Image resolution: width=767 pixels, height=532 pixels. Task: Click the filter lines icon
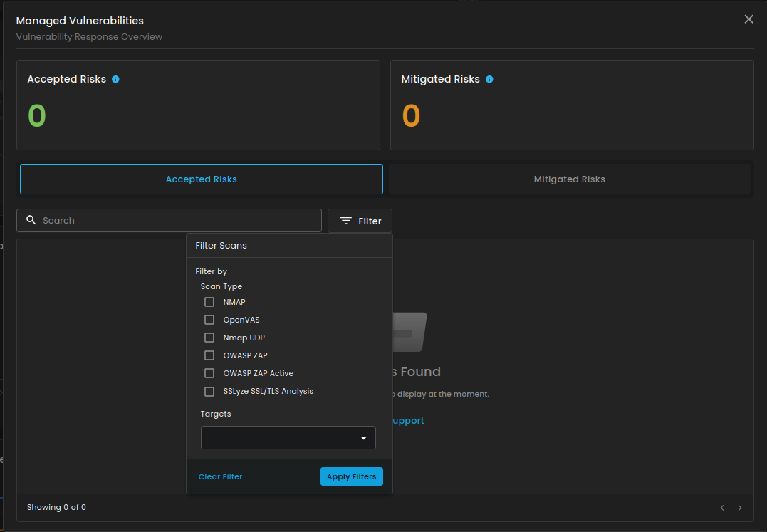click(x=346, y=221)
